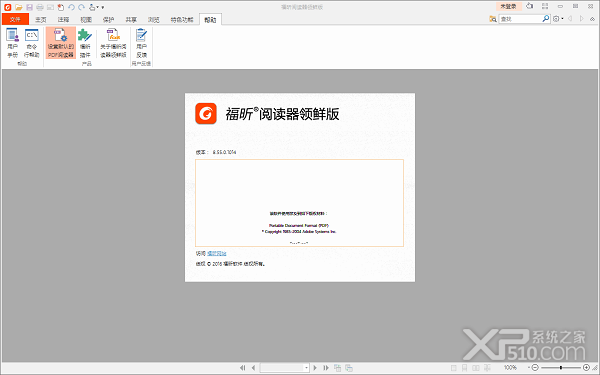
Task: Click the new PDF from clipboard icon
Action: 60,7
